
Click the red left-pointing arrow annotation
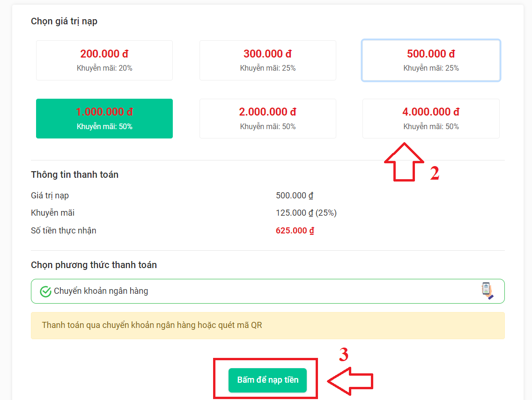(349, 381)
